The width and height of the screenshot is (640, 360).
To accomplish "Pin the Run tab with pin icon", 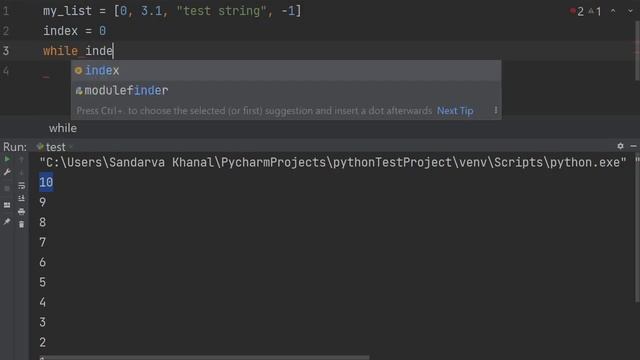I will pyautogui.click(x=7, y=222).
